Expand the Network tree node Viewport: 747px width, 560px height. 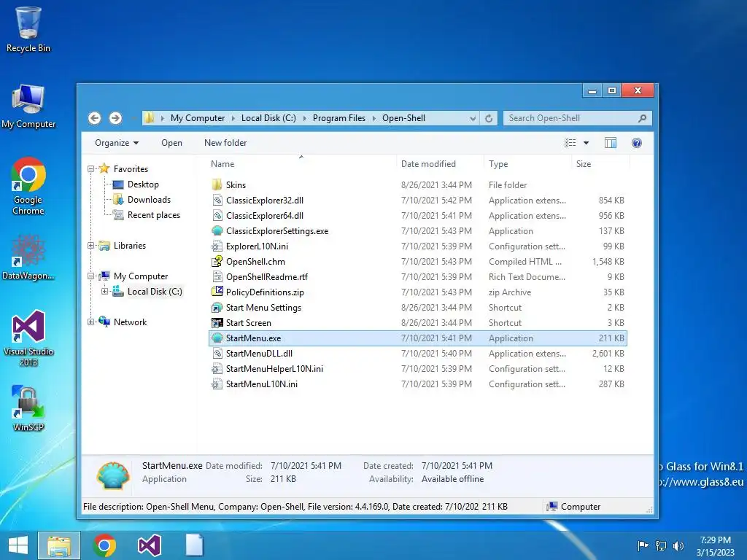tap(90, 322)
